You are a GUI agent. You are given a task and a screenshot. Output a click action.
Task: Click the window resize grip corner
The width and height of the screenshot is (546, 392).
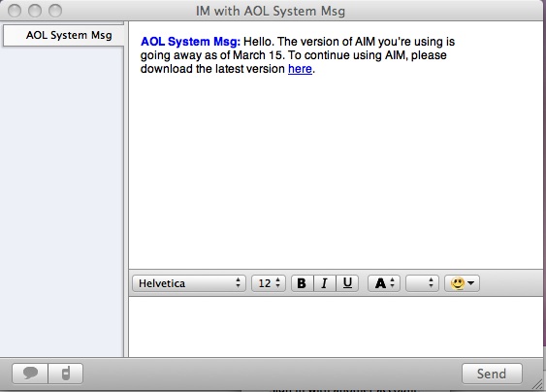(x=537, y=384)
